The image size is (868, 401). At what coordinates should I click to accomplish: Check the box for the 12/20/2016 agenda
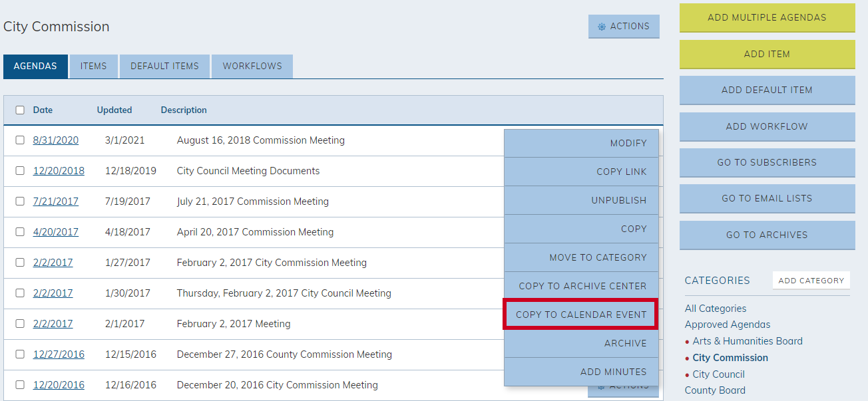[x=20, y=385]
